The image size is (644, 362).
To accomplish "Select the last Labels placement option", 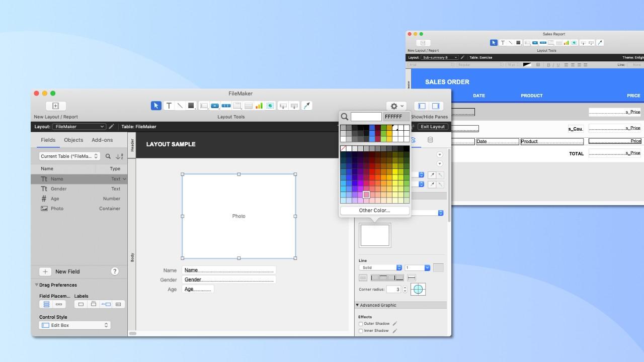I will point(118,304).
